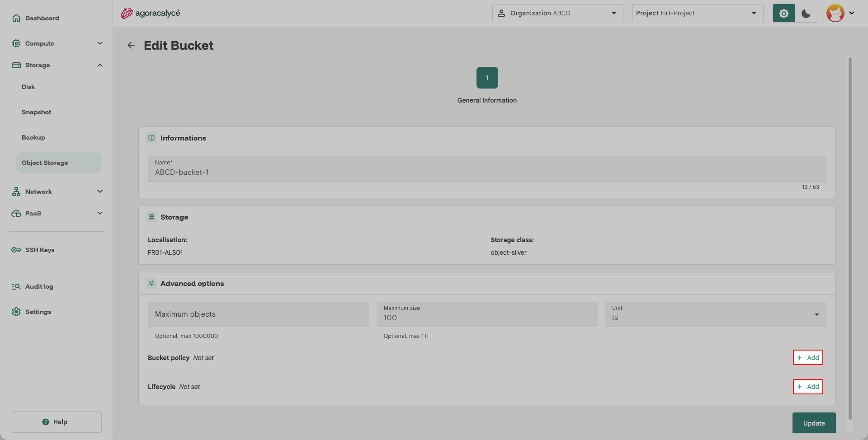Open the Organization ABCD dropdown
Screen dimensions: 868x440
pyautogui.click(x=558, y=13)
